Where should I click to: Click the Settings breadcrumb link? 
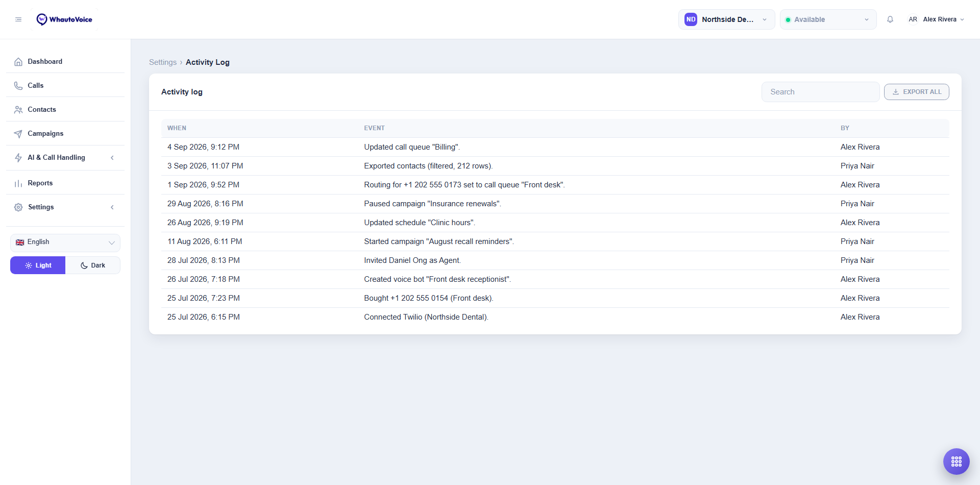(x=163, y=62)
